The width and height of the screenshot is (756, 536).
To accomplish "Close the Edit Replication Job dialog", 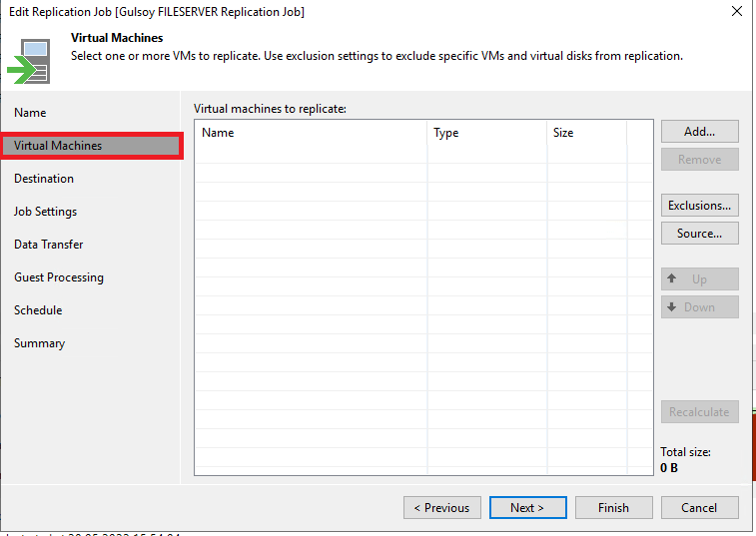I will click(x=736, y=12).
